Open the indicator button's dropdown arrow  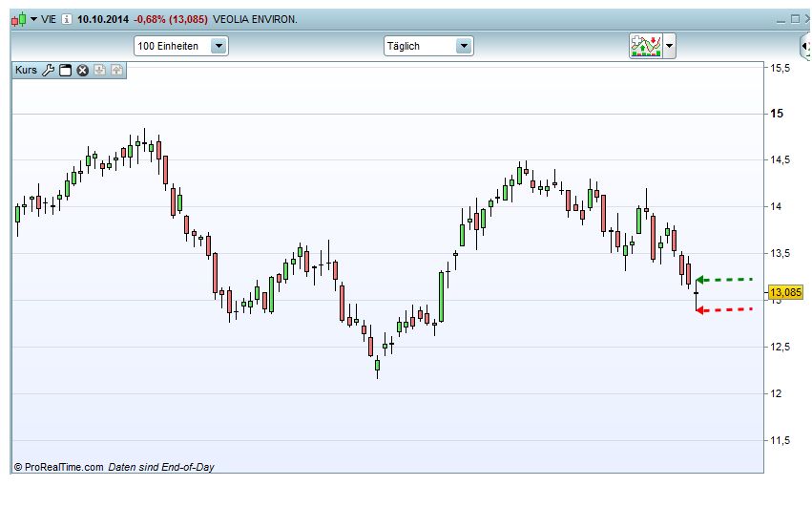[x=669, y=46]
